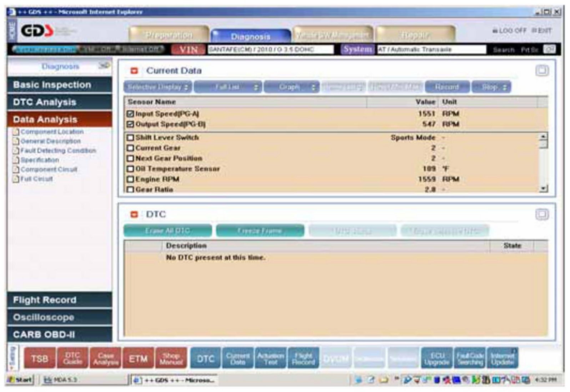Select DTC Analysis in the sidebar
Screen dimensions: 570x392
coord(59,102)
